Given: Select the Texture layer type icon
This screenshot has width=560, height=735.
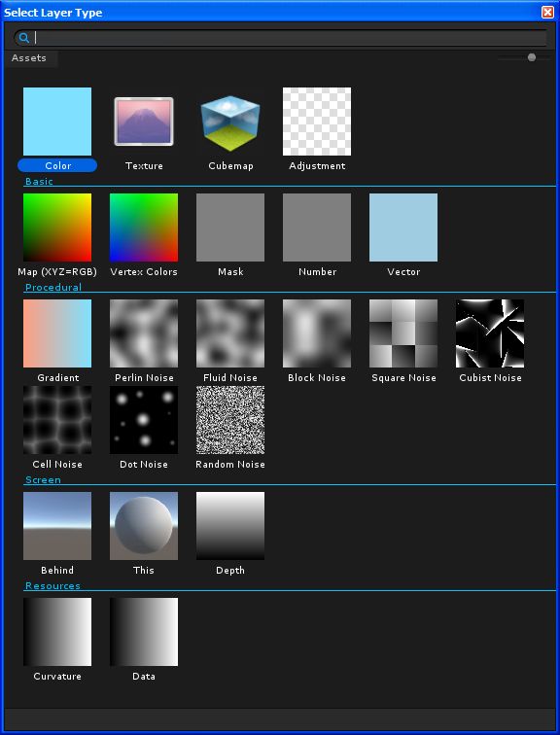Looking at the screenshot, I should click(x=144, y=122).
